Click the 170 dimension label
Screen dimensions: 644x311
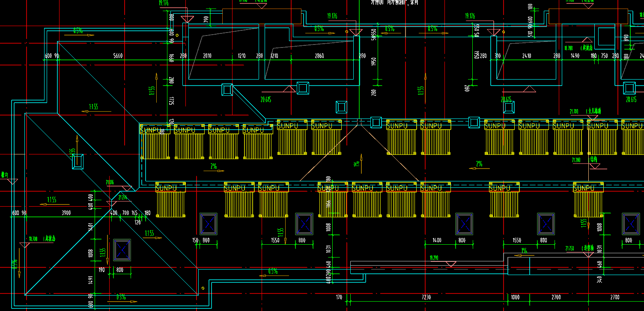click(339, 297)
